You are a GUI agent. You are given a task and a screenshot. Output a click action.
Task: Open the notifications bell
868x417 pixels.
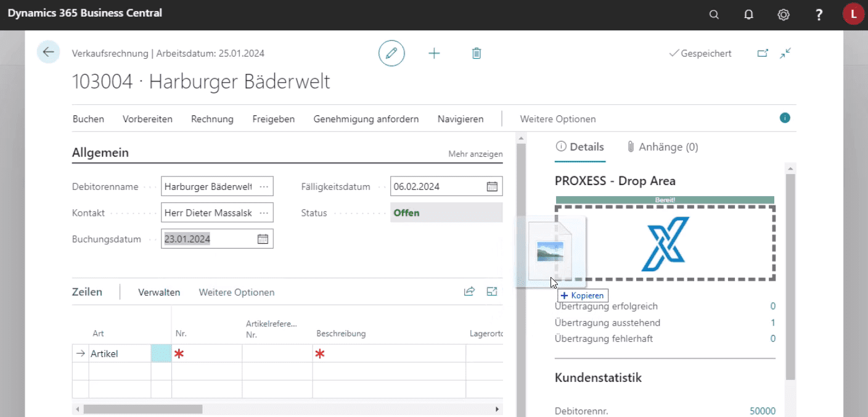coord(748,15)
